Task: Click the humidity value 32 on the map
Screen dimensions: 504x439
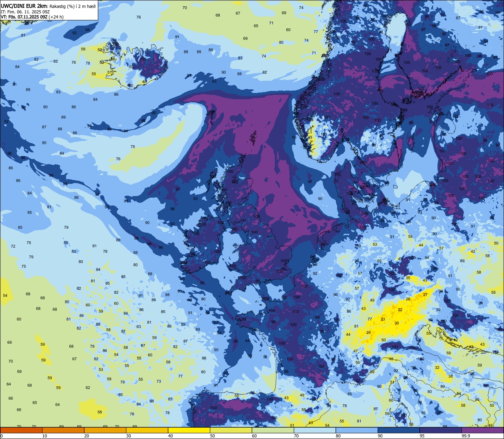Action: (437, 368)
